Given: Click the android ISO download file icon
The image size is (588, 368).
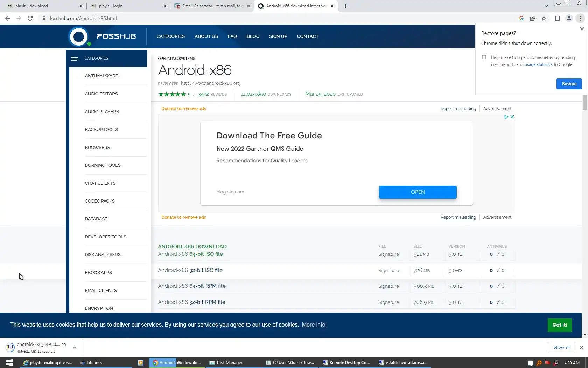Looking at the screenshot, I should tap(10, 347).
